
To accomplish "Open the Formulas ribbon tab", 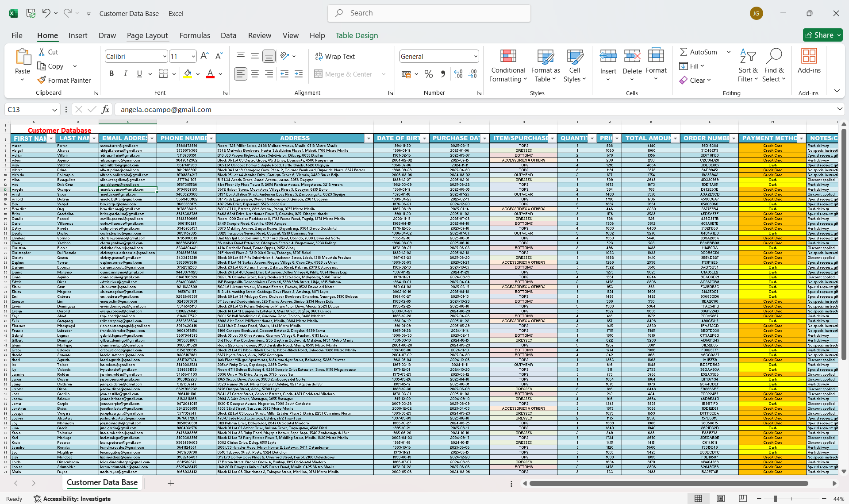I will coord(195,35).
